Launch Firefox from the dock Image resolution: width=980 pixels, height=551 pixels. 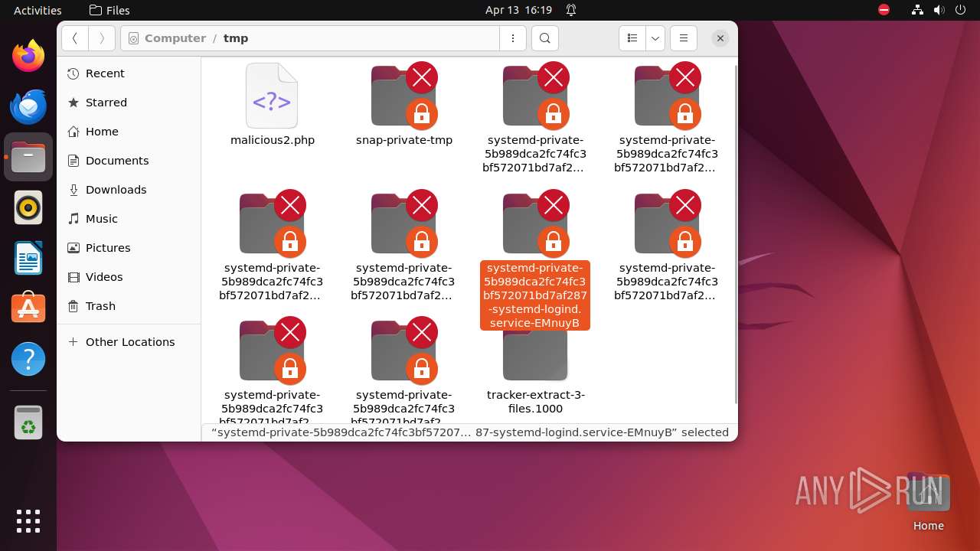tap(28, 56)
